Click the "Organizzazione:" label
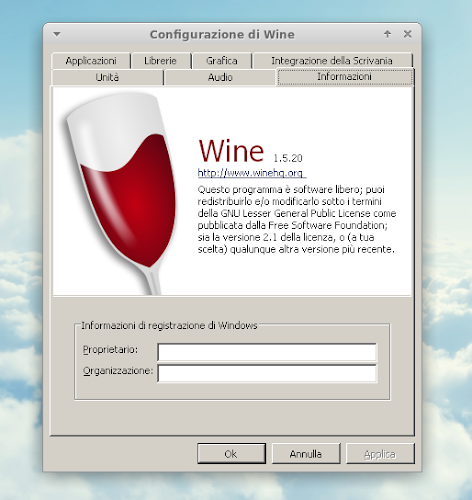The image size is (472, 500). click(118, 371)
